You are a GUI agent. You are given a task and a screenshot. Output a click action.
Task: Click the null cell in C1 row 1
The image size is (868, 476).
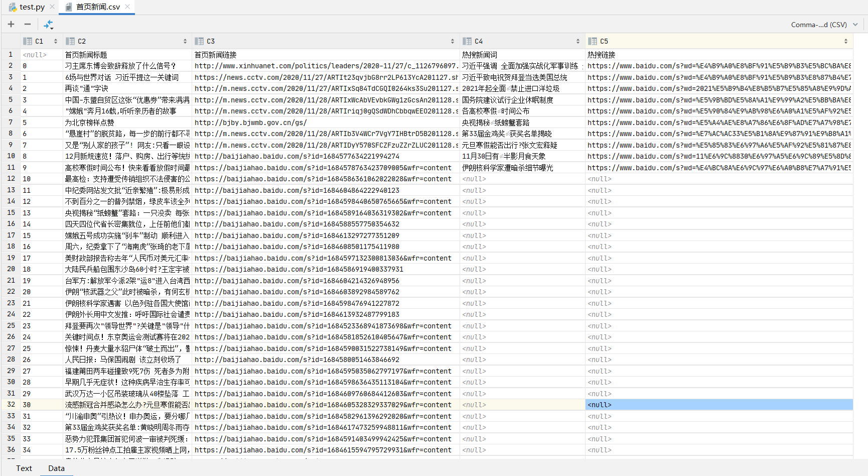[x=42, y=55]
